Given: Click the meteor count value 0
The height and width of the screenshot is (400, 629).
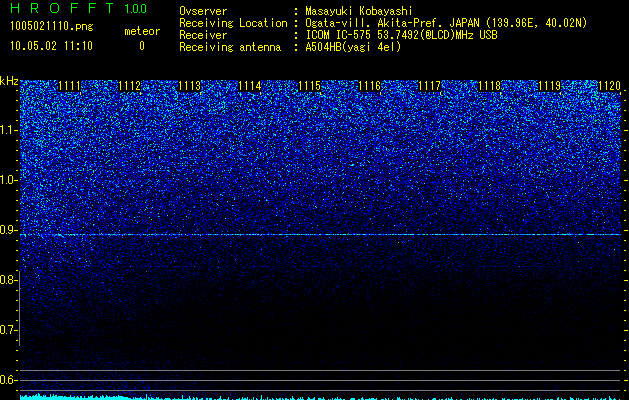Looking at the screenshot, I should (x=142, y=46).
